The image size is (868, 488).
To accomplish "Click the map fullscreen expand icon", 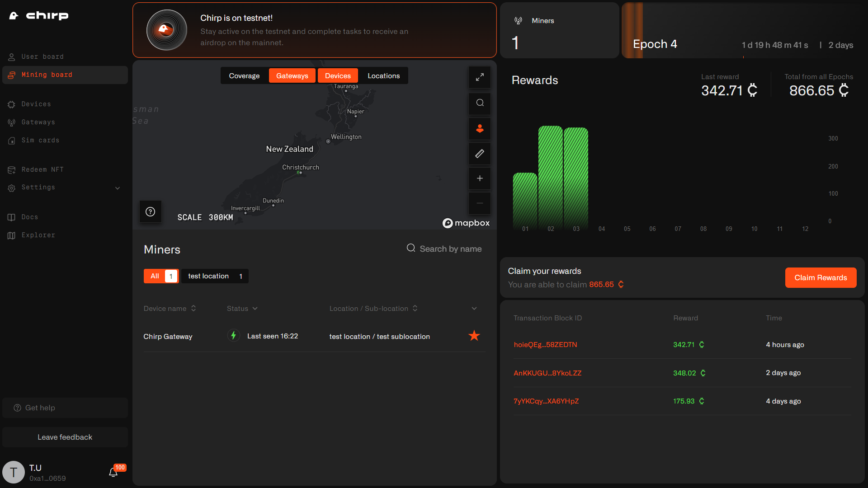I will click(480, 77).
